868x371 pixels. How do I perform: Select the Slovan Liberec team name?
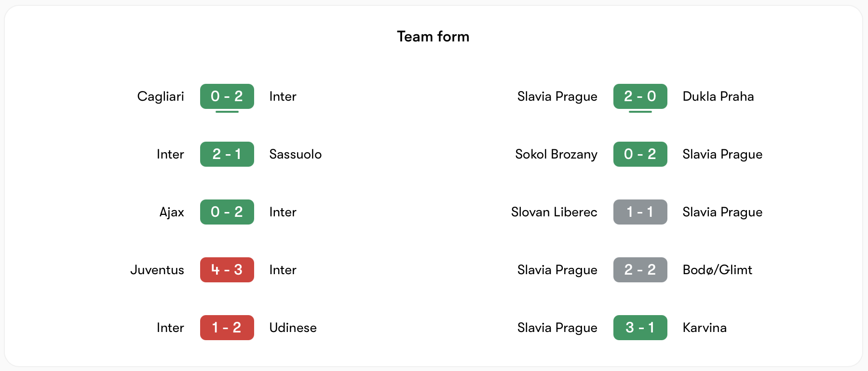tap(554, 212)
